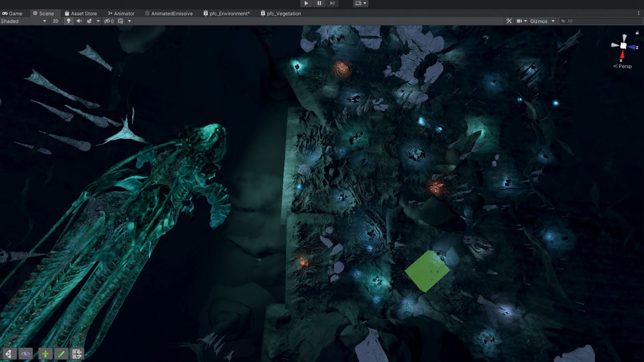Click the Step frame button
Image resolution: width=644 pixels, height=362 pixels.
[332, 4]
